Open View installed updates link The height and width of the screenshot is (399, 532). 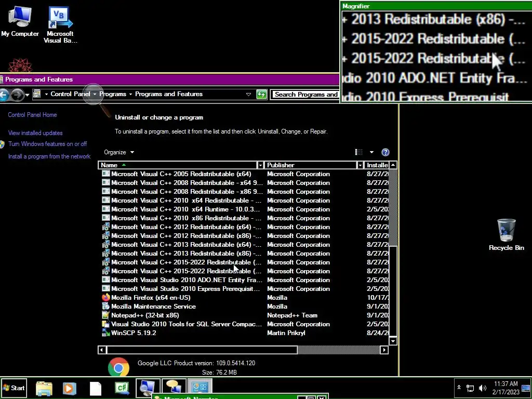[35, 133]
